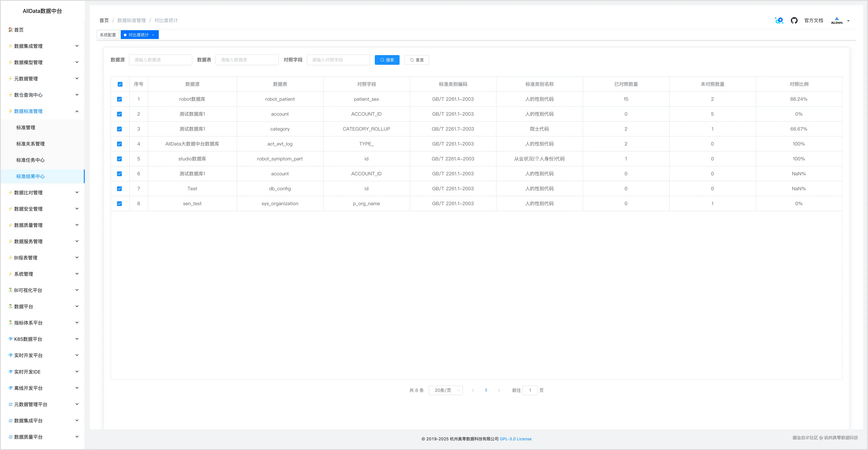Open the 20条/页 page size dropdown
This screenshot has width=868, height=450.
(446, 390)
